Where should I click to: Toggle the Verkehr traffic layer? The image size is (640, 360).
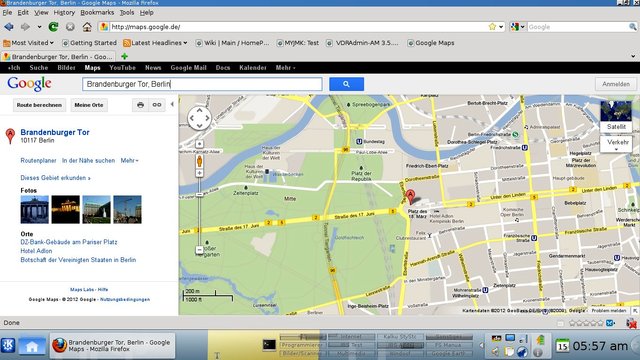pos(616,144)
